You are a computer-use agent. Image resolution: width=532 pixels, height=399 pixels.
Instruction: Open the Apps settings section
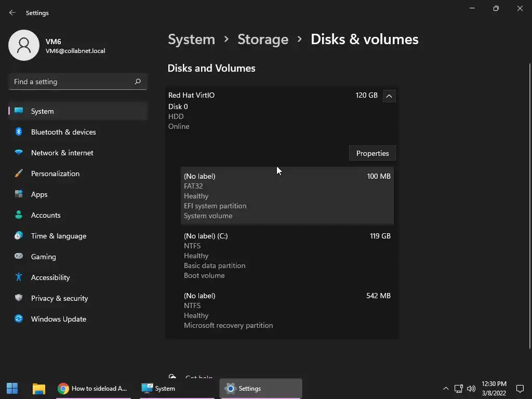[39, 194]
